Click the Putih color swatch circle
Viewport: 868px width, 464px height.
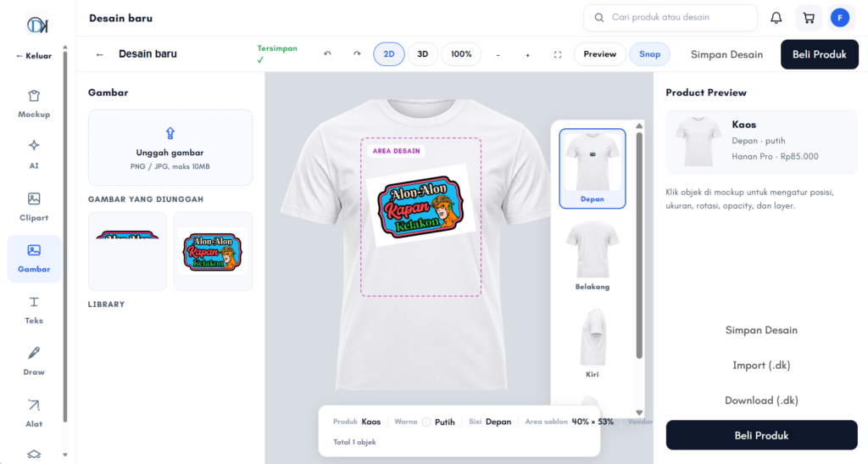(x=426, y=422)
